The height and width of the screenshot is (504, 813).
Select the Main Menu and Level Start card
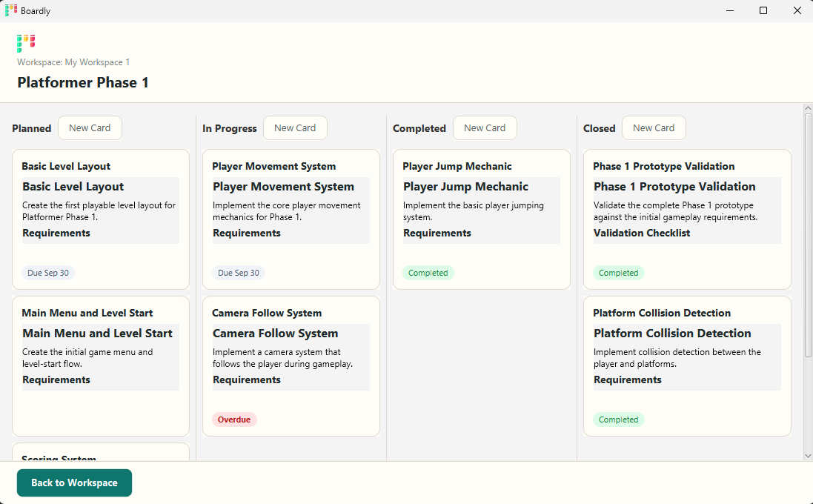tap(101, 366)
